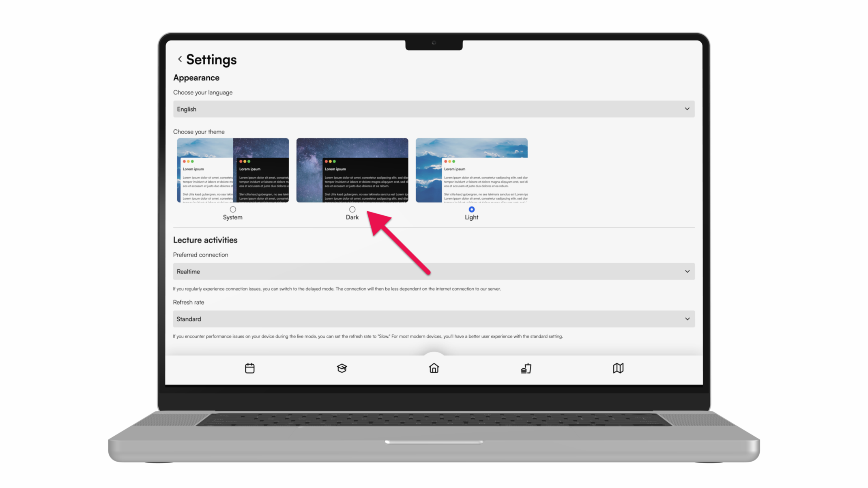Click the Dark theme preview thumbnail
This screenshot has height=488, width=868.
(x=352, y=170)
